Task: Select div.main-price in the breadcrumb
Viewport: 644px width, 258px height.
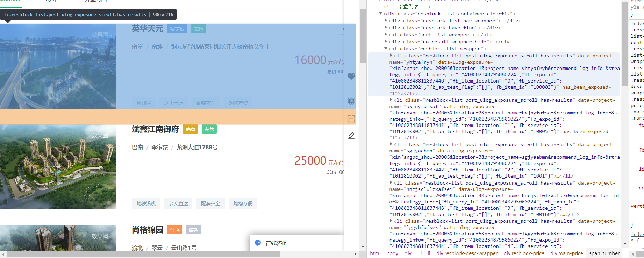Action: coord(567,253)
